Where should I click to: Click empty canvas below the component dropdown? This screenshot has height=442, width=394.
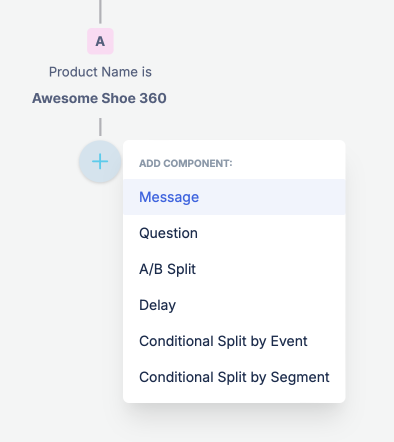click(x=233, y=423)
